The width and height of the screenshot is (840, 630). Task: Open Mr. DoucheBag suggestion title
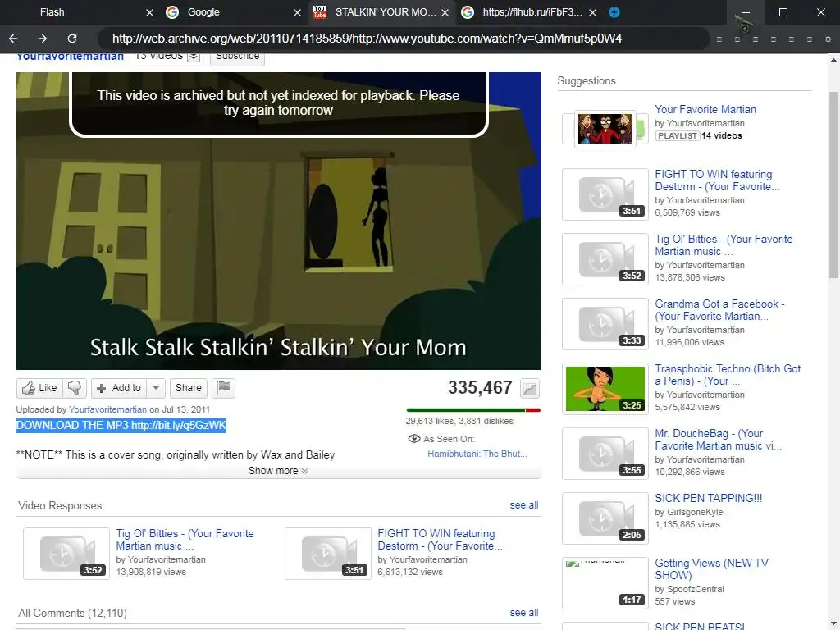click(x=718, y=440)
